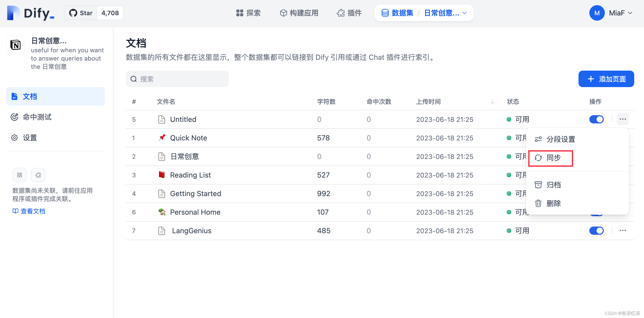Open the Quick Note document
The height and width of the screenshot is (318, 644).
pyautogui.click(x=188, y=138)
